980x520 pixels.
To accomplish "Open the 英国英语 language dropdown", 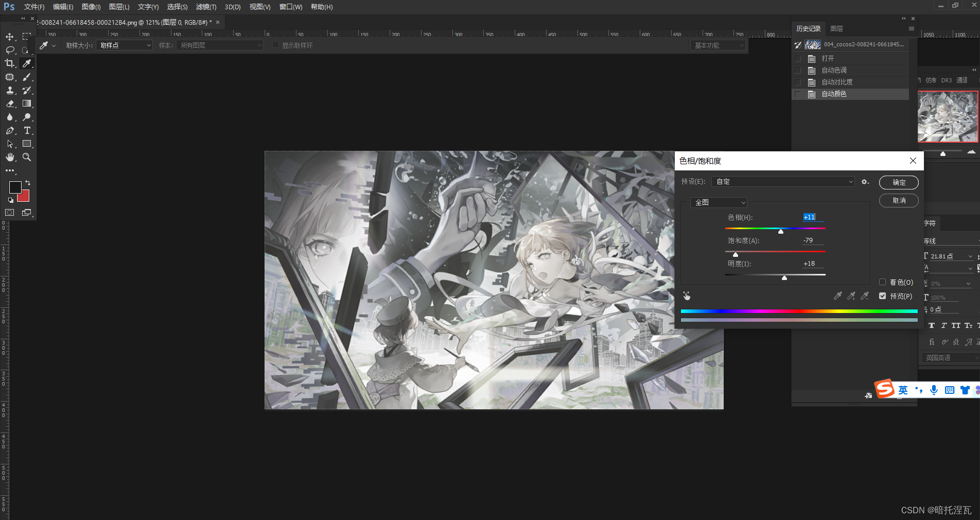I will [951, 358].
